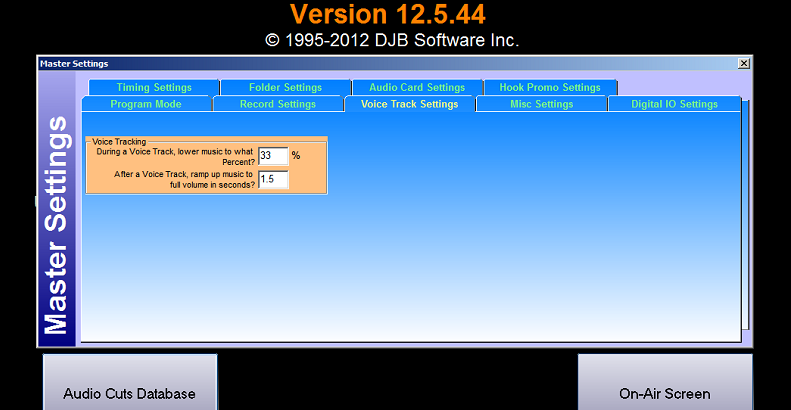Image resolution: width=791 pixels, height=410 pixels.
Task: Click the 'During a Voice Track' label
Action: tap(176, 156)
